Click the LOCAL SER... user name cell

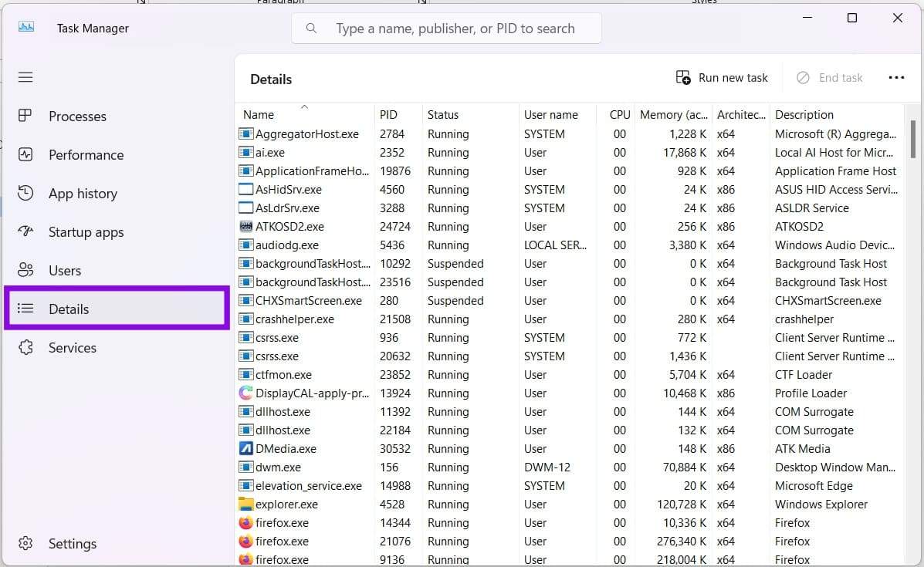point(555,245)
